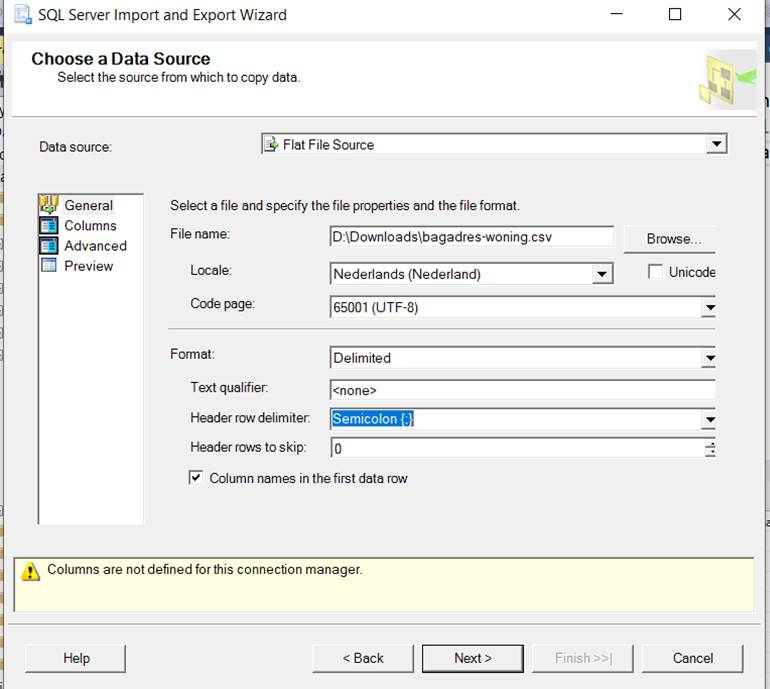Click the Cancel button

click(x=692, y=658)
